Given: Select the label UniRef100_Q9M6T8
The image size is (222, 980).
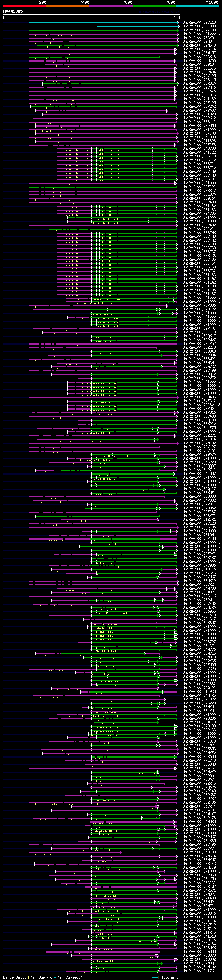Looking at the screenshot, I should pos(199,46).
